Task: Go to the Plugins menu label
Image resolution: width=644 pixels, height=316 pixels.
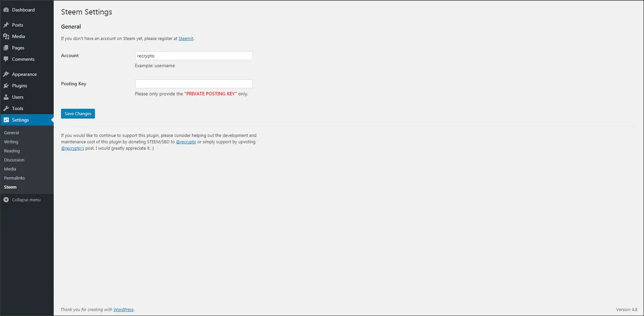Action: point(20,86)
